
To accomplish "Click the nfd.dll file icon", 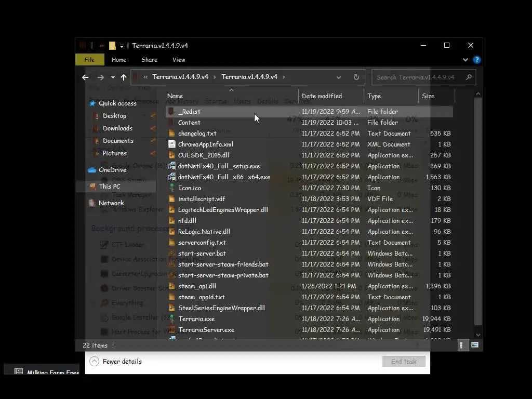I will pos(171,220).
